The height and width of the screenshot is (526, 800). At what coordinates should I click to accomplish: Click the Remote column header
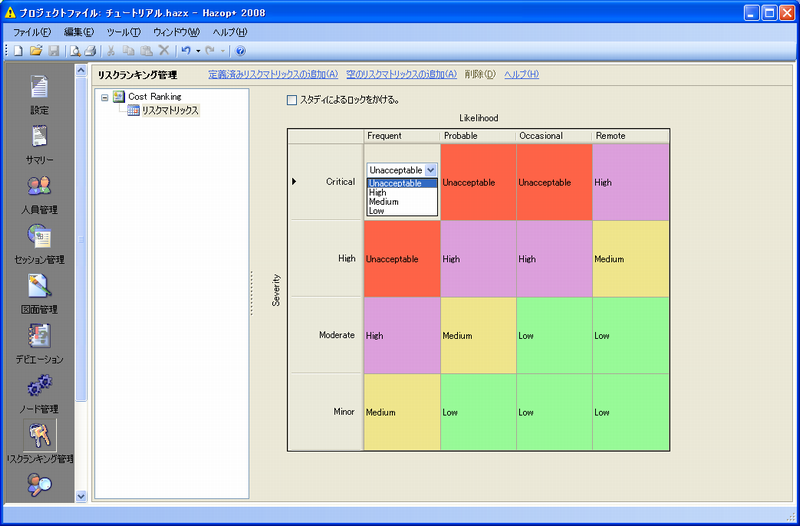click(x=631, y=136)
